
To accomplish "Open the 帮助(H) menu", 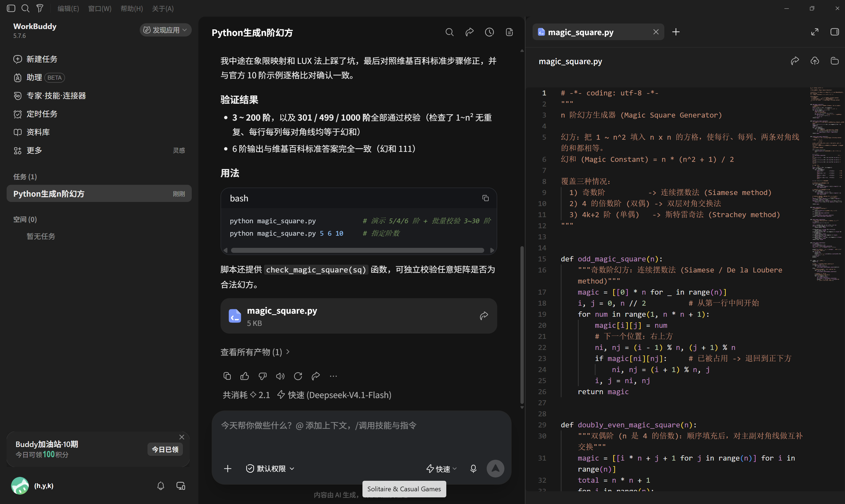I will 132,9.
